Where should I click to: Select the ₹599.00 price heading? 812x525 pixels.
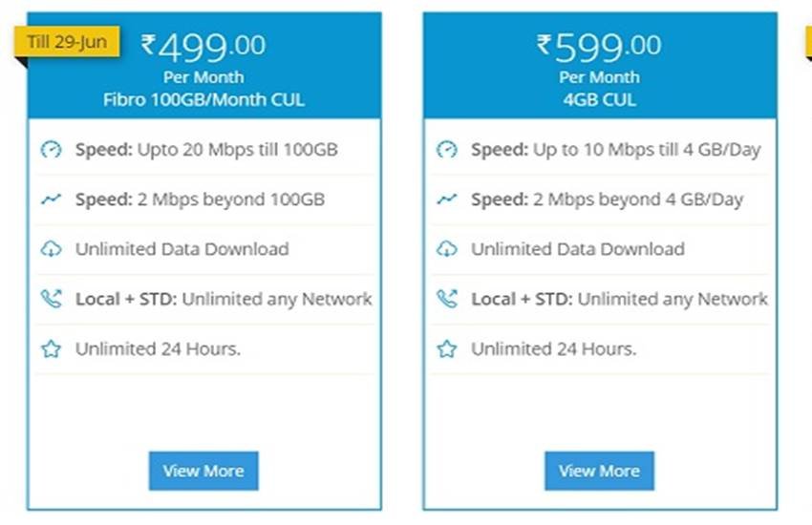coord(599,47)
